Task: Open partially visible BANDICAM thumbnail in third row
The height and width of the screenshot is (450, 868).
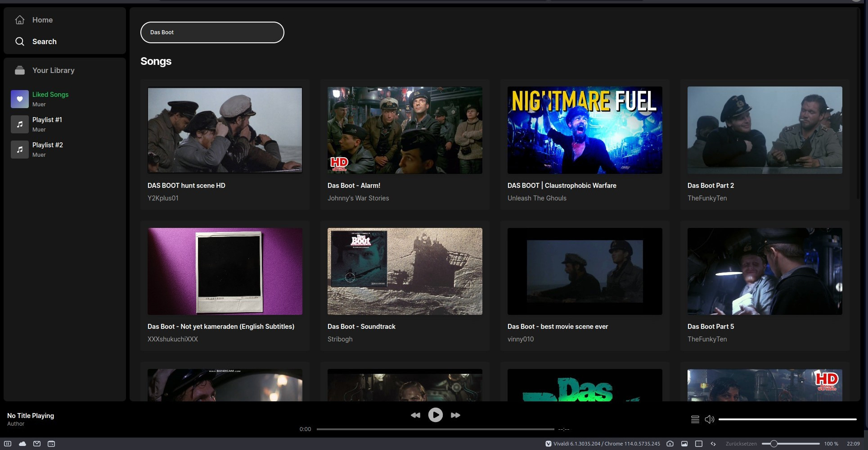Action: pyautogui.click(x=225, y=385)
